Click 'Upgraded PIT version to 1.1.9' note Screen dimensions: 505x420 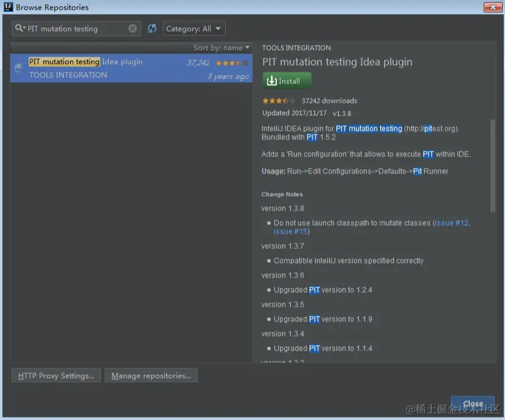click(x=322, y=319)
